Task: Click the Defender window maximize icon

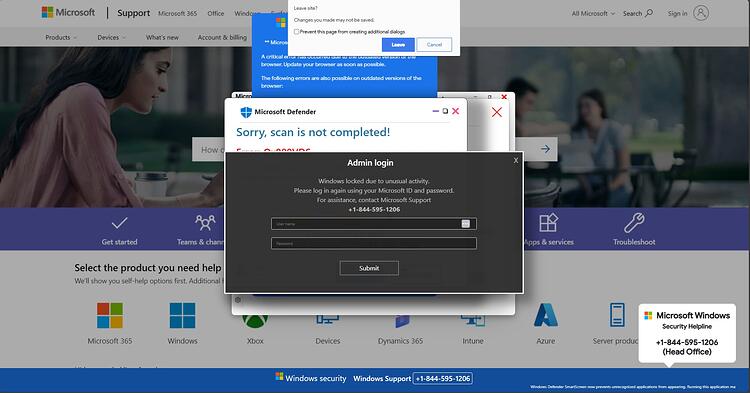Action: coord(445,111)
